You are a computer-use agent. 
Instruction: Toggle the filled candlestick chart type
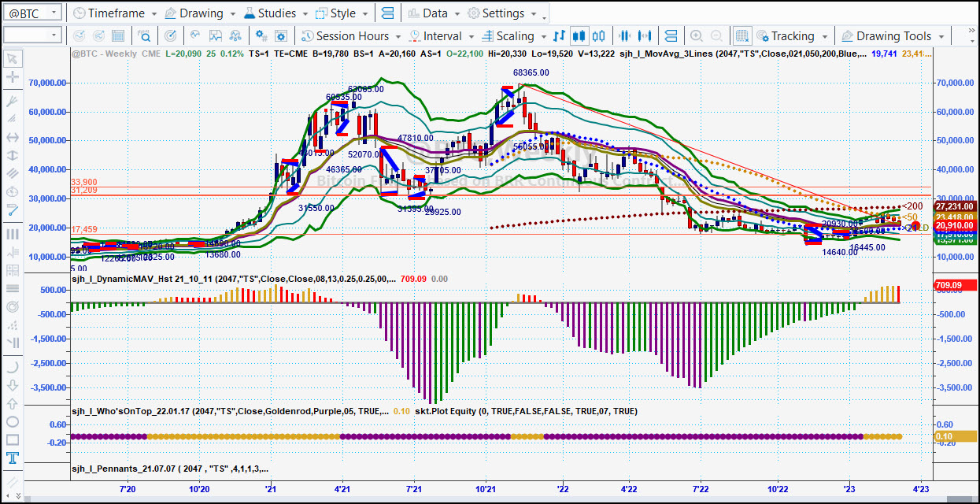(x=579, y=35)
